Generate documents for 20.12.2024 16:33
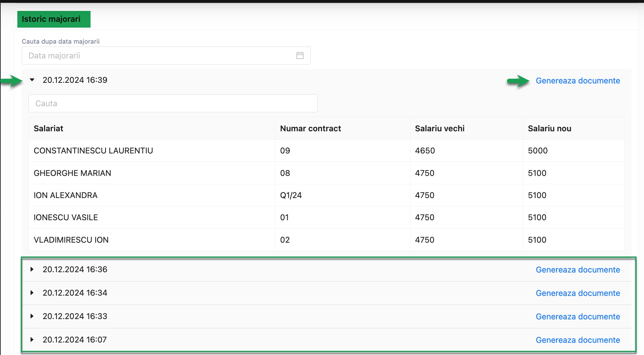The height and width of the screenshot is (355, 644). [x=578, y=316]
